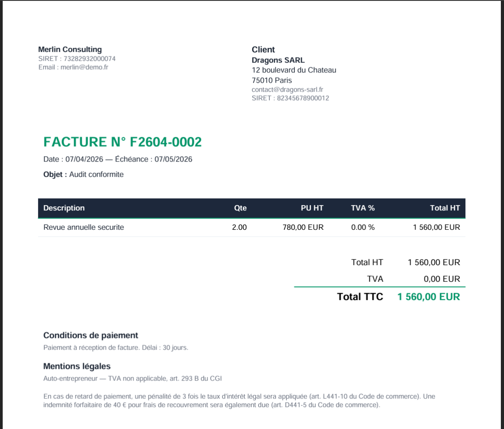The width and height of the screenshot is (504, 429).
Task: Click the 780,00 EUR unit price
Action: point(303,227)
